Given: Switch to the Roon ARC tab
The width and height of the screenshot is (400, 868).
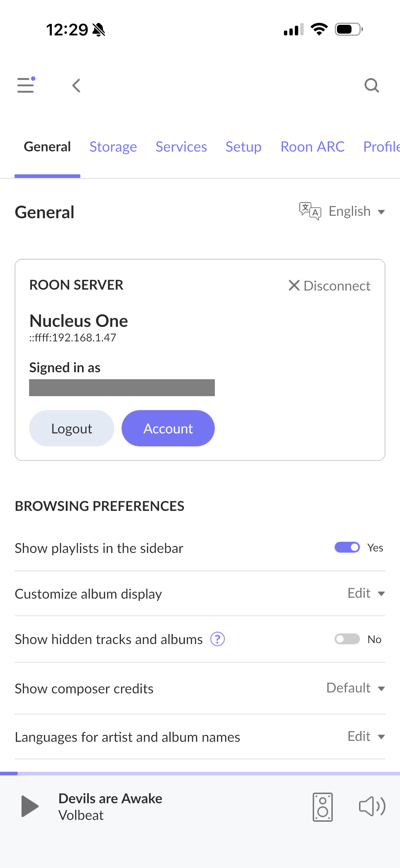Looking at the screenshot, I should [312, 147].
